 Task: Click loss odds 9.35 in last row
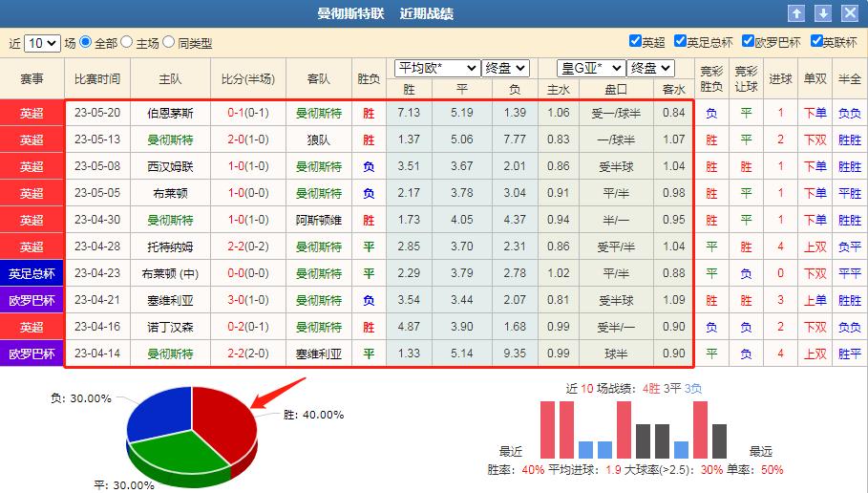515,354
